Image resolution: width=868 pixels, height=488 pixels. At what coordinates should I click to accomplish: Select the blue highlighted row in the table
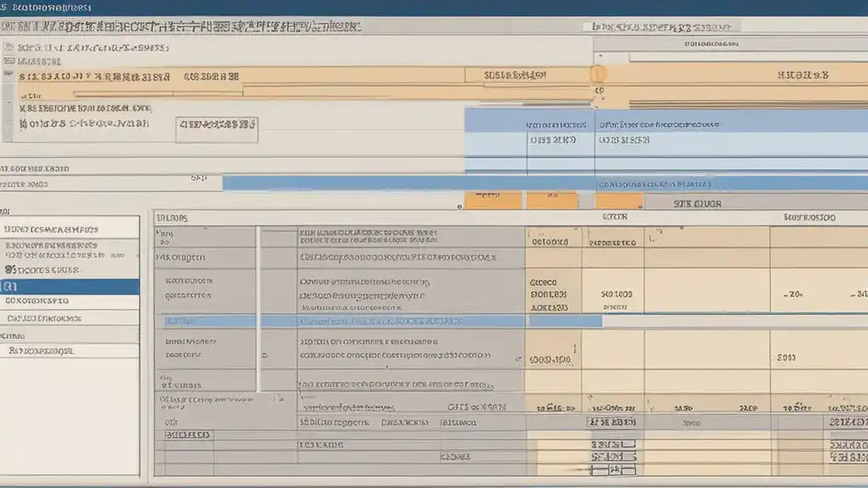tap(381, 322)
